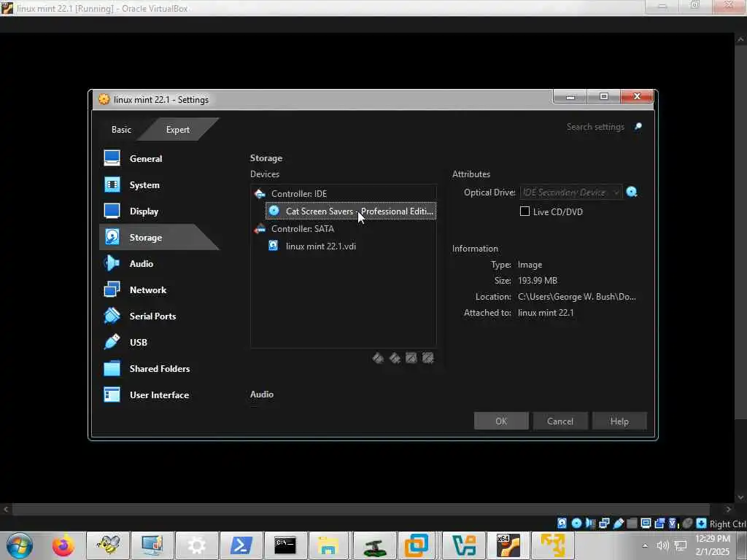Viewport: 747px width, 560px height.
Task: Open the VMware Workstation taskbar icon
Action: 417,545
